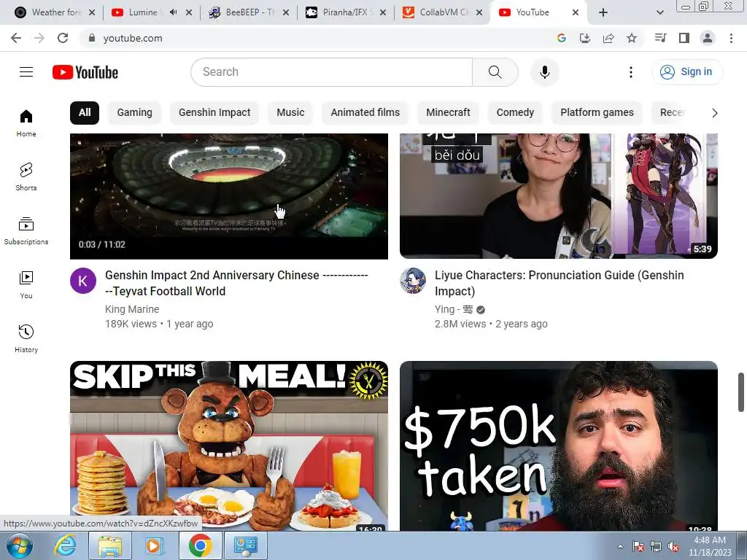Select the All filter chip
Screen dimensions: 747x560
coord(85,113)
